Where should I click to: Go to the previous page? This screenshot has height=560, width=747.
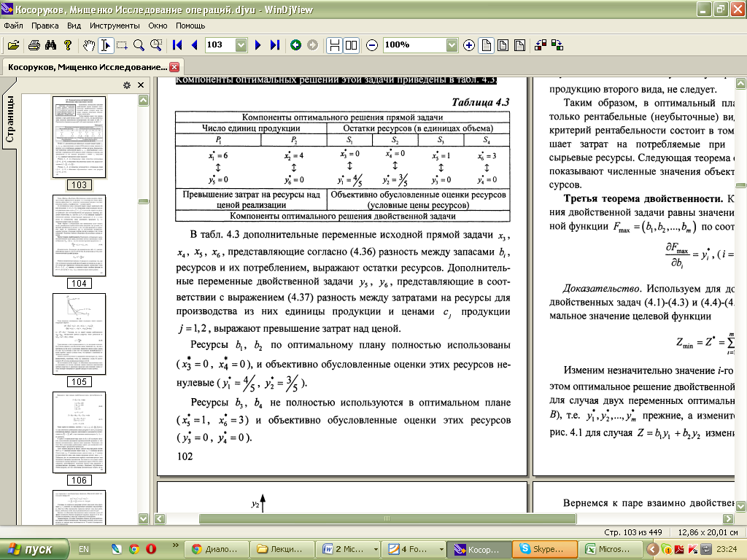click(194, 45)
